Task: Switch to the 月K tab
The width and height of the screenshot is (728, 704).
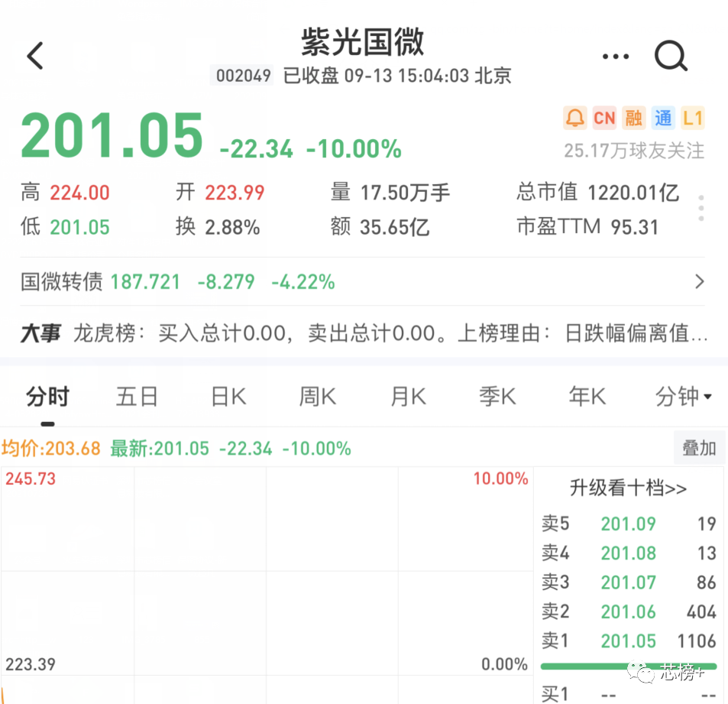Action: (x=408, y=397)
